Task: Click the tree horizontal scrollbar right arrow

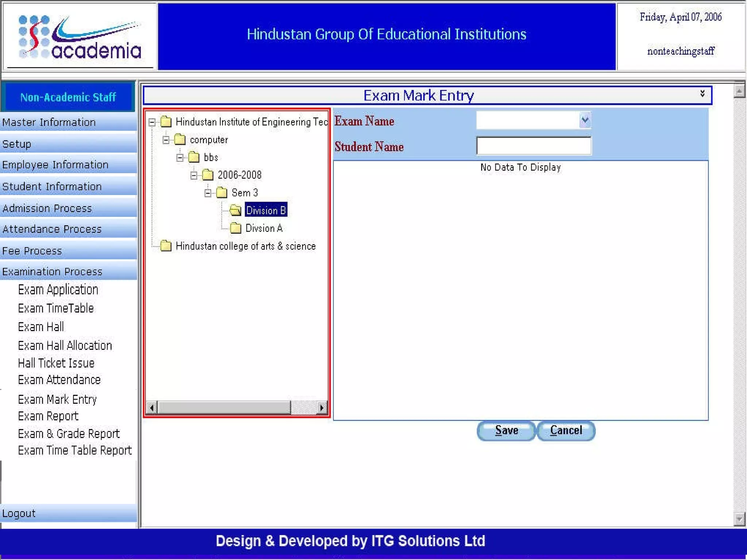Action: click(321, 407)
